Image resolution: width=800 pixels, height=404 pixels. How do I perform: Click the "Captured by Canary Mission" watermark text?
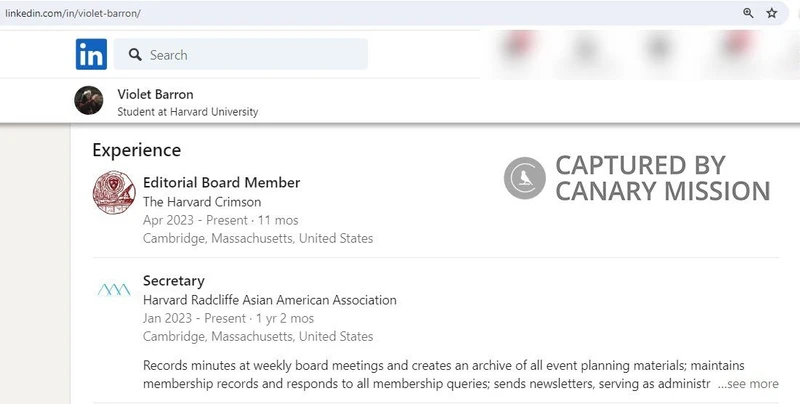[662, 178]
